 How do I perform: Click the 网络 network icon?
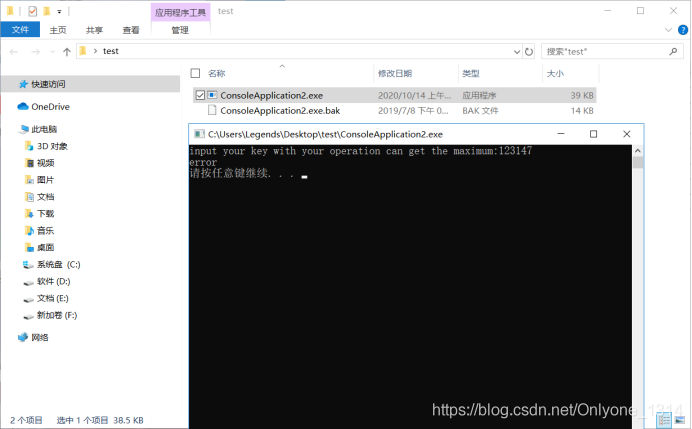pos(23,337)
